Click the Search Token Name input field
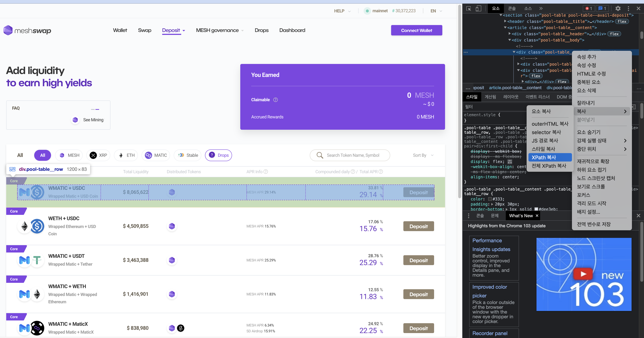The image size is (644, 338). pos(353,155)
